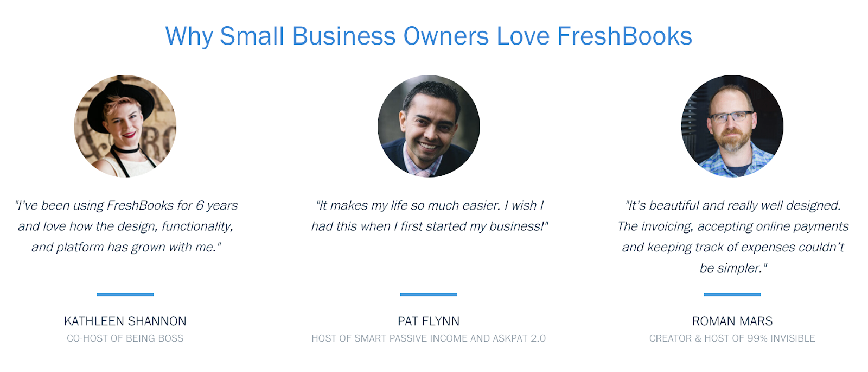Screen dimensions: 868x372
Task: Click the blue divider above Roman Mars
Action: tap(732, 294)
